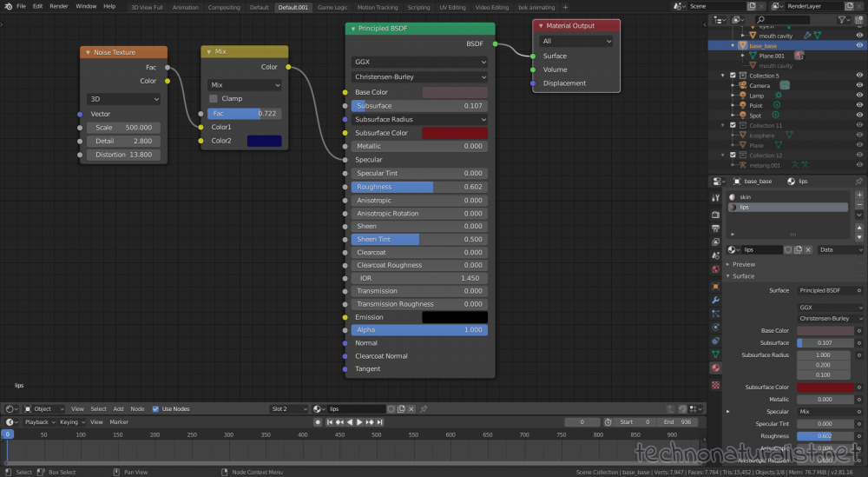Unlink lips material with X in node header
This screenshot has height=477, width=868.
[x=411, y=409]
